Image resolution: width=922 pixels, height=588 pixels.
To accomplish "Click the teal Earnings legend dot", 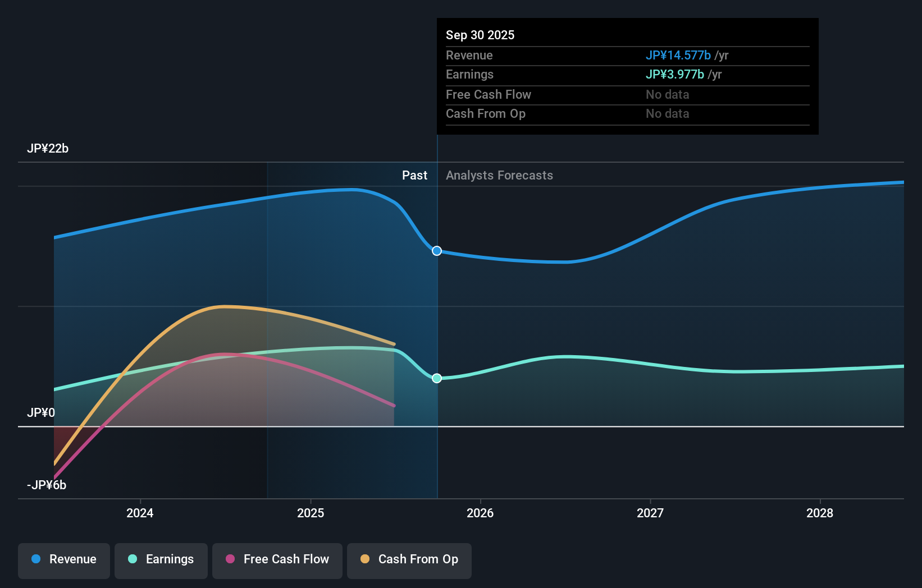I will [x=133, y=559].
